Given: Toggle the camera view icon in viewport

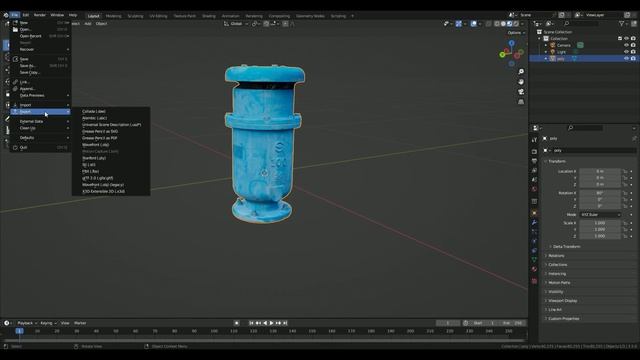Looking at the screenshot, I should (x=521, y=92).
